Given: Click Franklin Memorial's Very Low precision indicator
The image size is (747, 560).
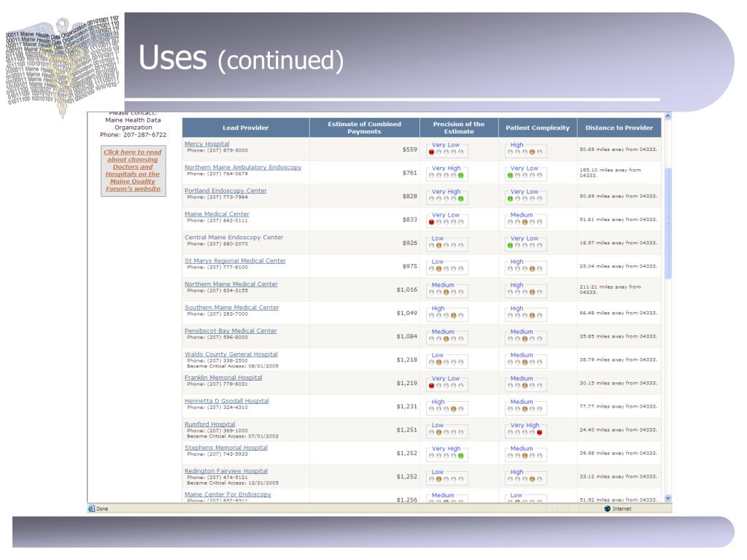Looking at the screenshot, I should (446, 382).
